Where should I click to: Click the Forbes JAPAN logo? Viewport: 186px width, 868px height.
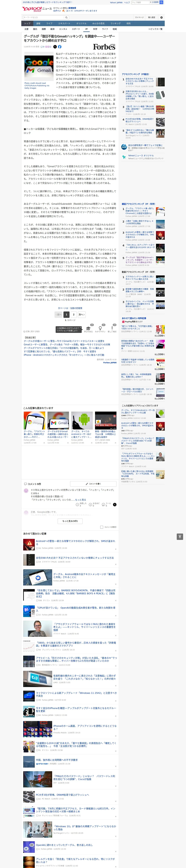tap(104, 47)
